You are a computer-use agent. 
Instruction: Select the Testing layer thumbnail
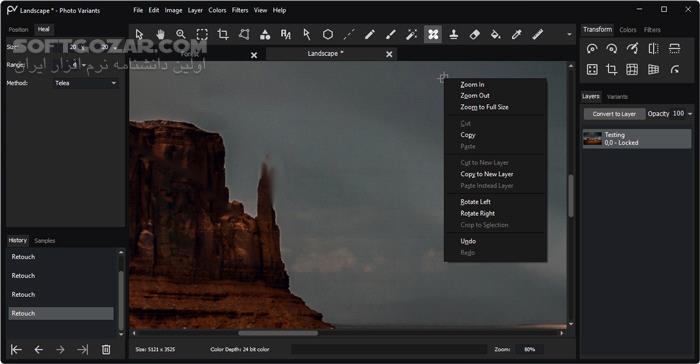click(x=592, y=138)
